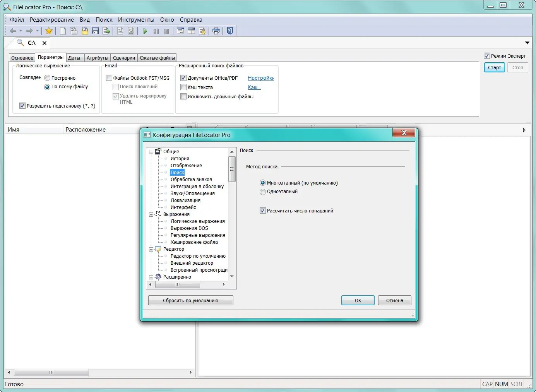The image size is (536, 392).
Task: Click the results list horizontal scrollbar thumb
Action: click(51, 372)
